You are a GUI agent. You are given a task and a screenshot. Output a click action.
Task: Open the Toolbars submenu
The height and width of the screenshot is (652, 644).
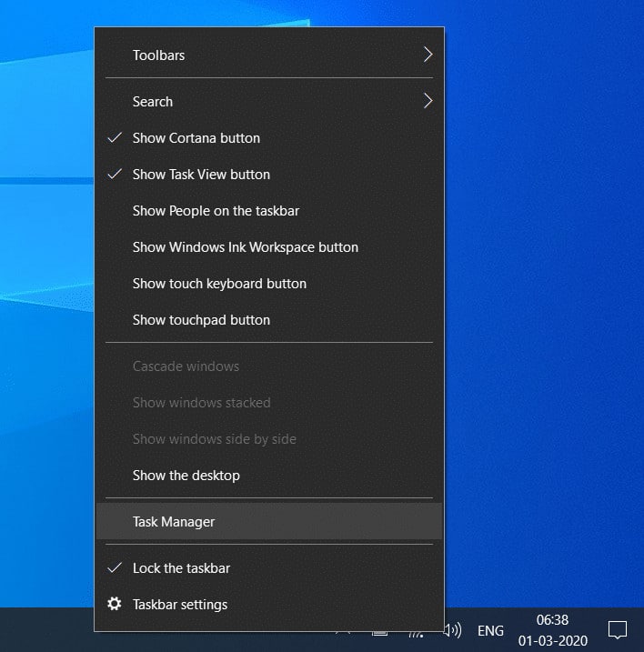click(268, 55)
